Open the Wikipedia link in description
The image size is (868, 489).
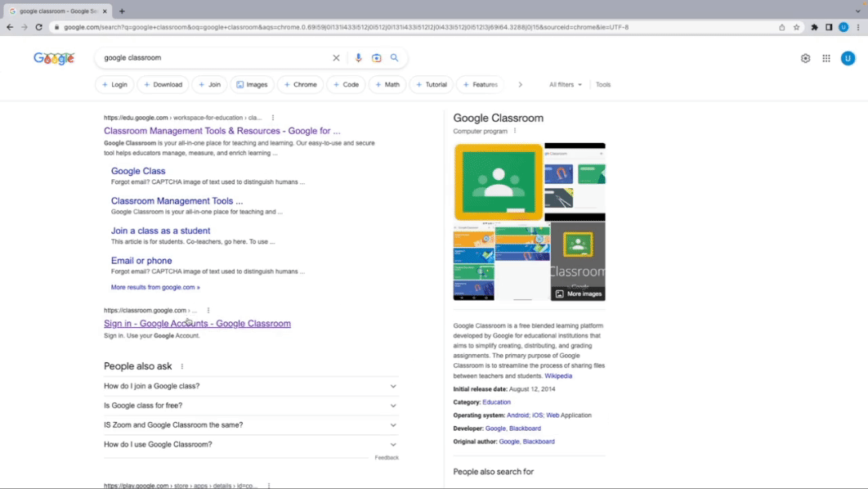[558, 376]
